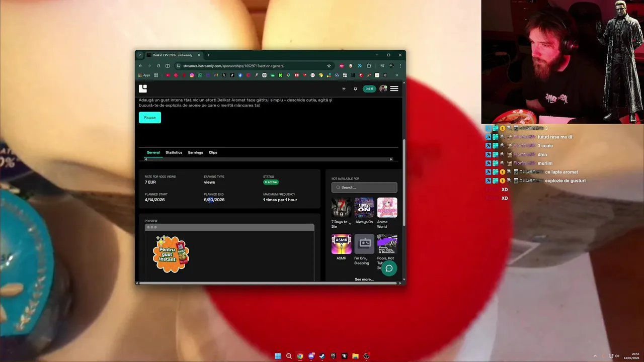Click the browser Forward arrow
Viewport: 644px width, 362px height.
tap(149, 66)
